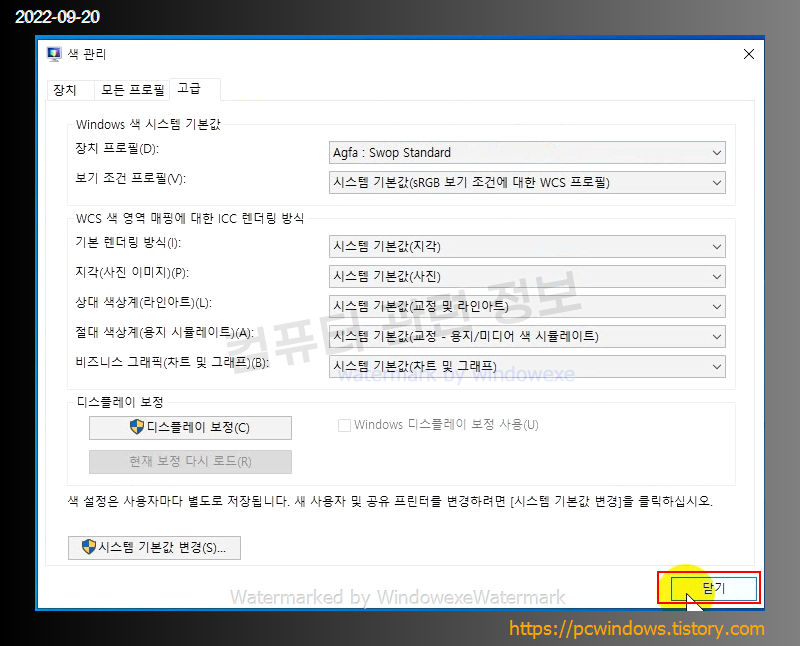The image size is (800, 646).
Task: Switch to the 모든 프로필 tab
Action: 132,90
